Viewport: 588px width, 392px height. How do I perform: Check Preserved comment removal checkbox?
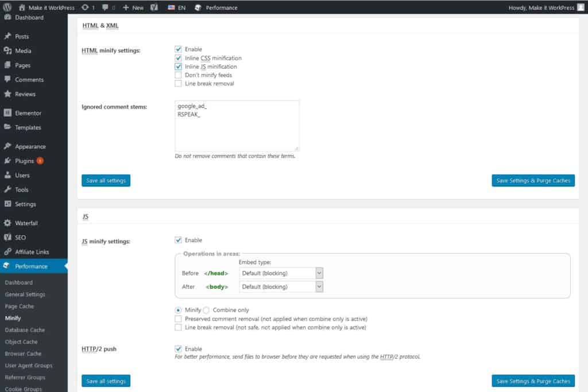coord(178,319)
